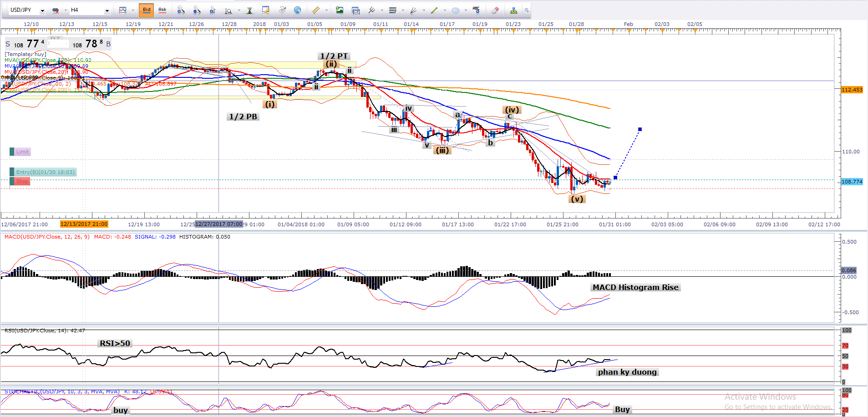Select the eraser tool in toolbar
The width and height of the screenshot is (868, 417).
click(x=495, y=10)
